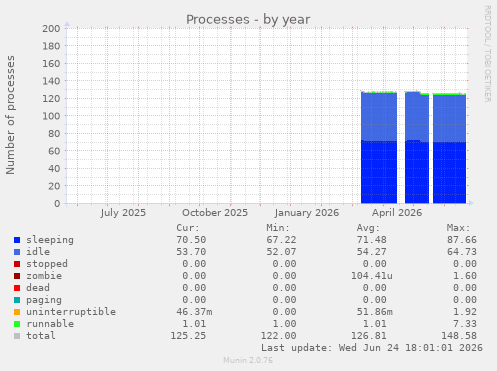Click the idle minimum value 52.07

click(x=281, y=252)
